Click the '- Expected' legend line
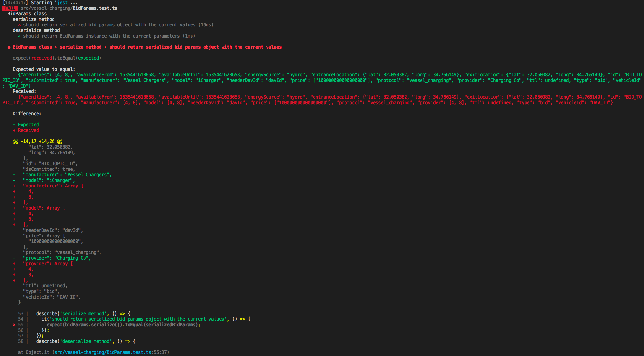Viewport: 644px width, 356px height. click(26, 125)
